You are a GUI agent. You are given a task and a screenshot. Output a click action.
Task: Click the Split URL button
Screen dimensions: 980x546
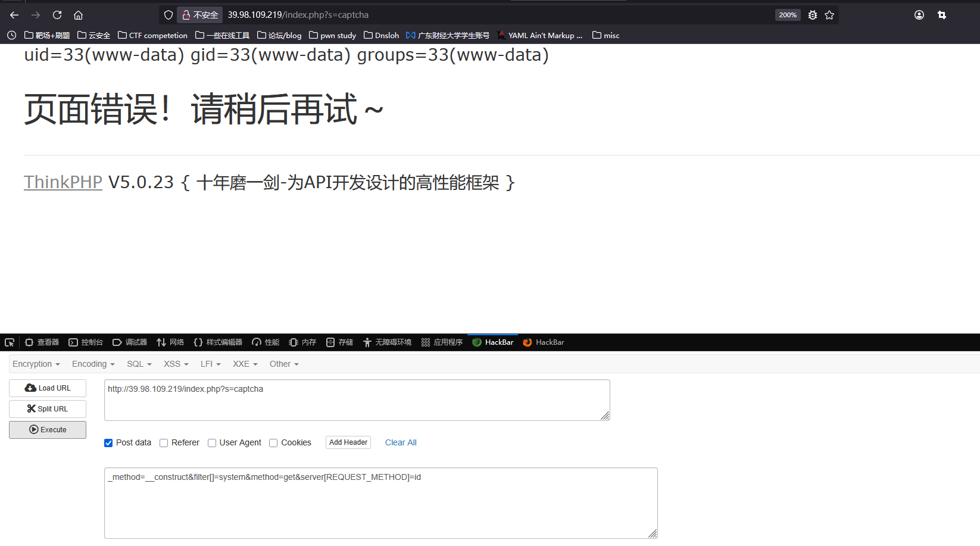pyautogui.click(x=48, y=409)
